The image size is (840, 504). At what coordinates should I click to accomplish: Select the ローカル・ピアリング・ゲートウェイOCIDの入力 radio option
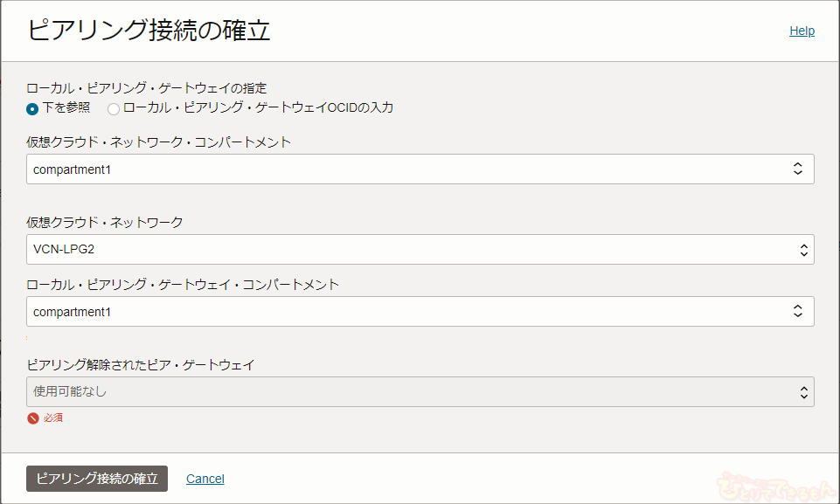point(114,109)
